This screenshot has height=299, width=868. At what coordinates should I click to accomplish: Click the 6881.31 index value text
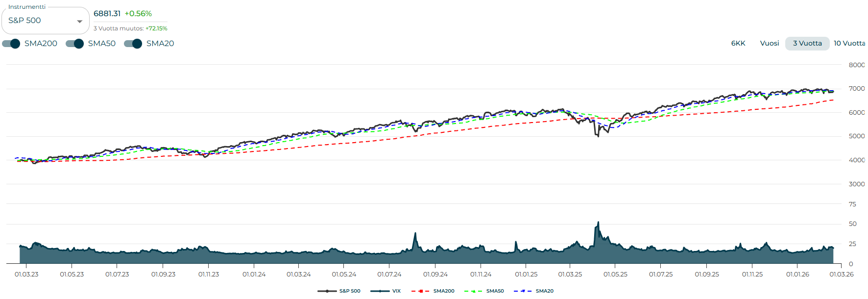pos(107,14)
